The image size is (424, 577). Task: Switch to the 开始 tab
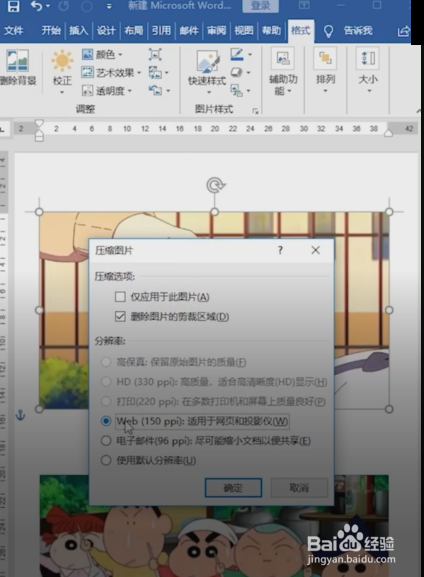(x=51, y=31)
